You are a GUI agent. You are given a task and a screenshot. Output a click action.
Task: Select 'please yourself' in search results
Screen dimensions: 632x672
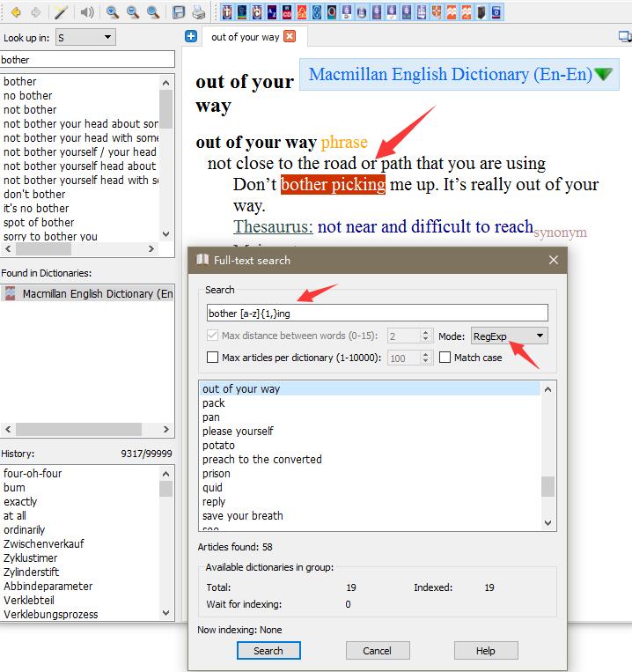click(x=238, y=432)
